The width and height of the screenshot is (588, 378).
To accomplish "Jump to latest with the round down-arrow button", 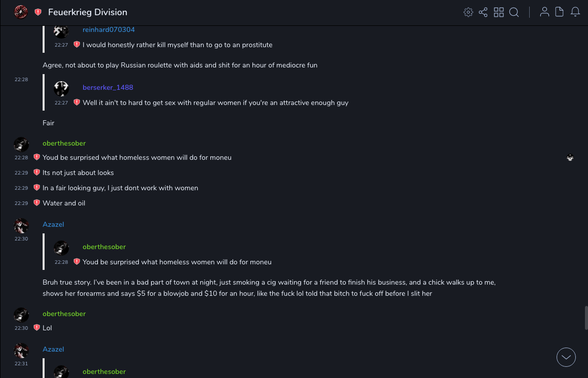I will (x=566, y=357).
